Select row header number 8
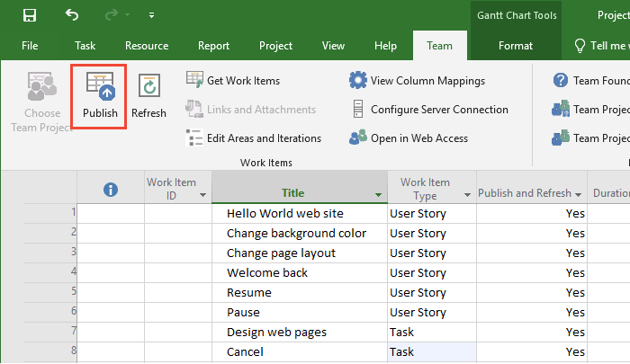 [49, 351]
